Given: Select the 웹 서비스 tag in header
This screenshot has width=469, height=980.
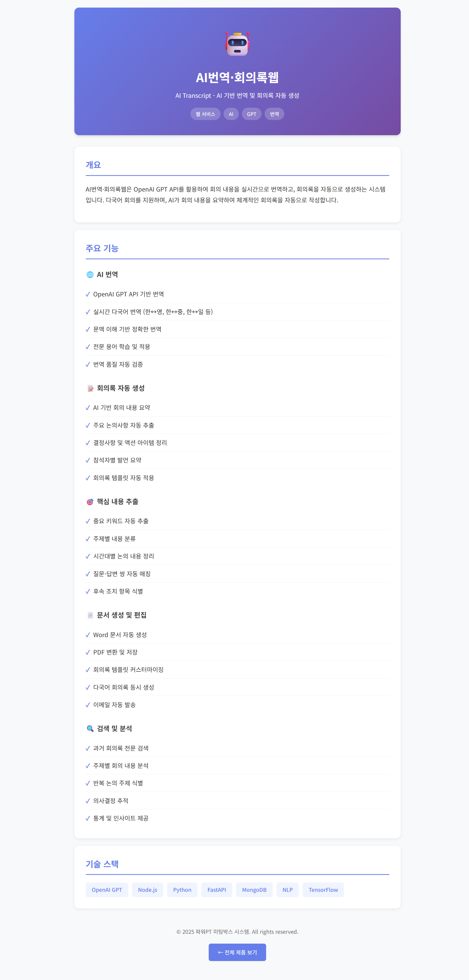Looking at the screenshot, I should [205, 114].
